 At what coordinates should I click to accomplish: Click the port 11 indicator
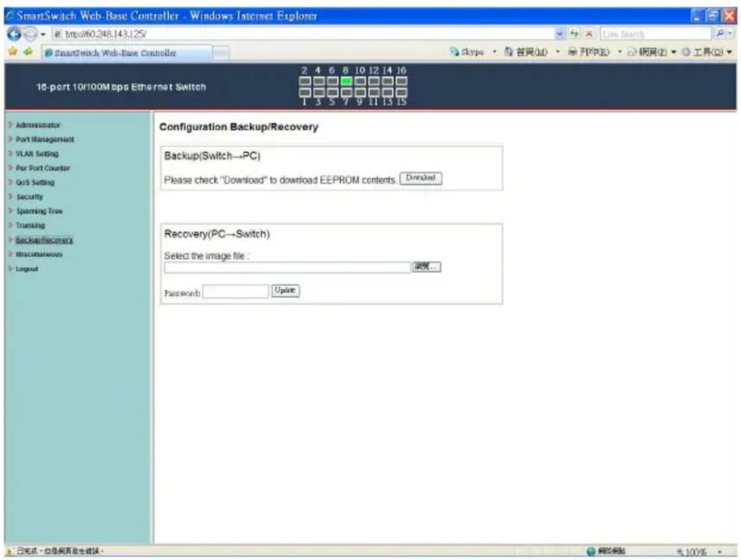374,92
